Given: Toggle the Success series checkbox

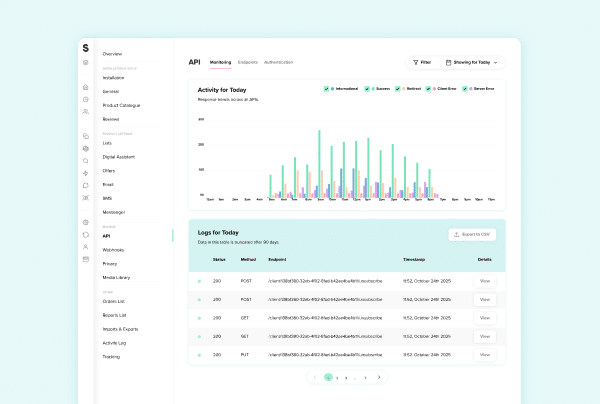Looking at the screenshot, I should coord(368,89).
